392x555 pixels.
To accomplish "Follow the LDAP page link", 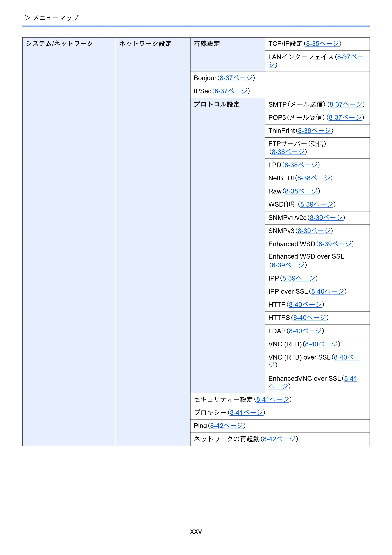I will coord(305,331).
